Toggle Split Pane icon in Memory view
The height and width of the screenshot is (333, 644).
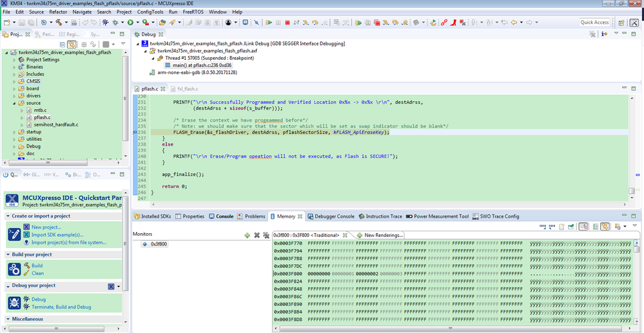point(596,226)
